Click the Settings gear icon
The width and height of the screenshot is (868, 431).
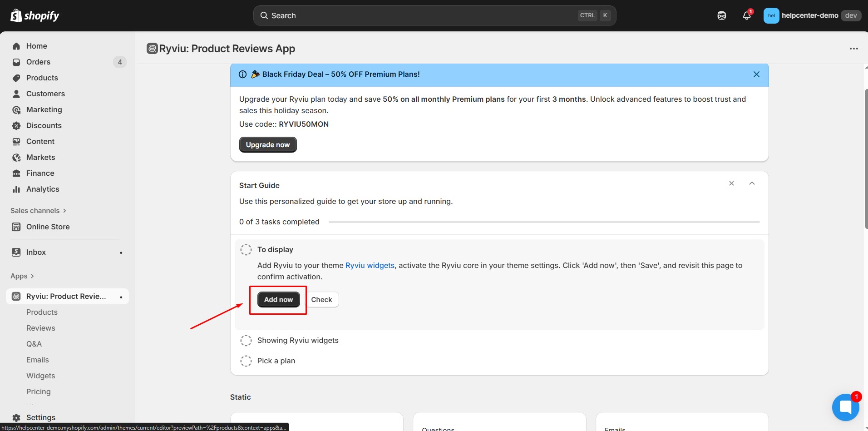pos(15,417)
